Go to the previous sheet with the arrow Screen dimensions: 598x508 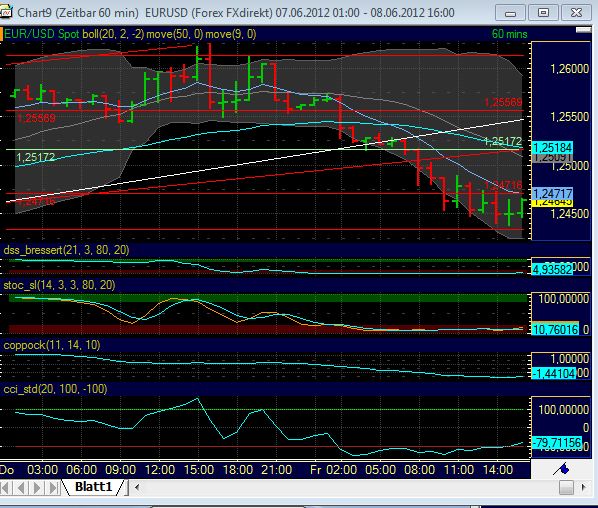tap(21, 487)
